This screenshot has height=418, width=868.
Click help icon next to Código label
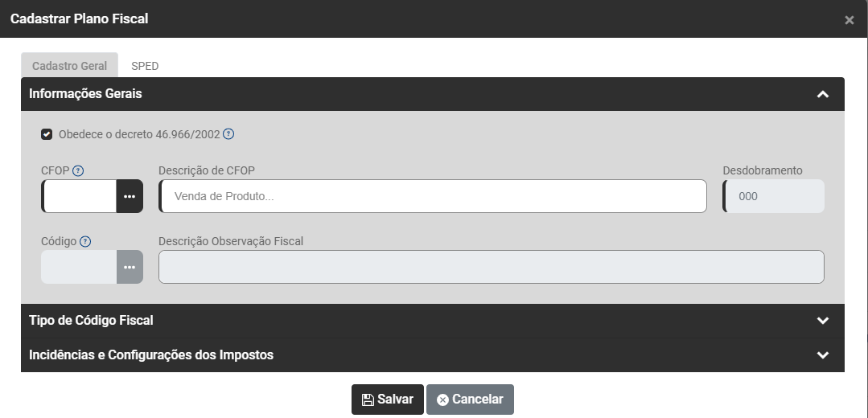85,241
